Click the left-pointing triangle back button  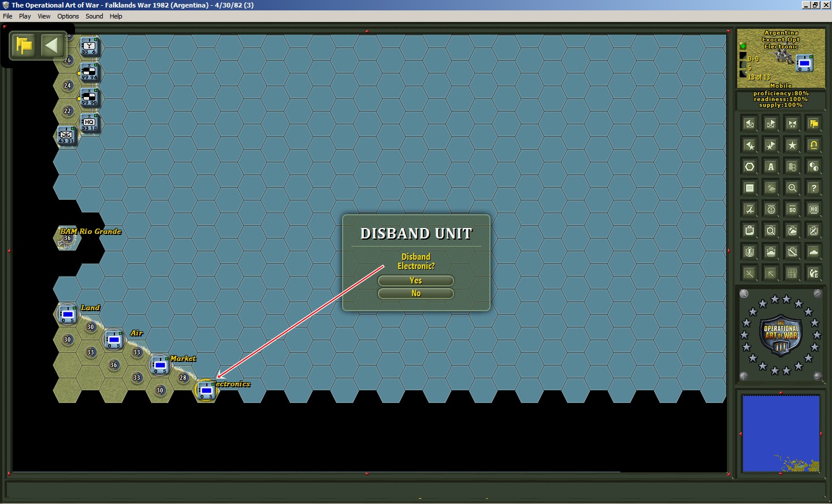[x=51, y=46]
